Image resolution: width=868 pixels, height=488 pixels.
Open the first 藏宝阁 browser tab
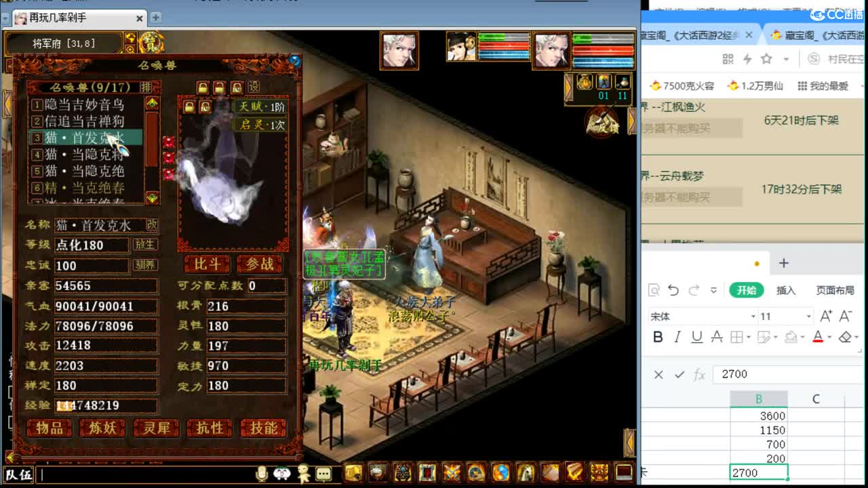coord(698,35)
